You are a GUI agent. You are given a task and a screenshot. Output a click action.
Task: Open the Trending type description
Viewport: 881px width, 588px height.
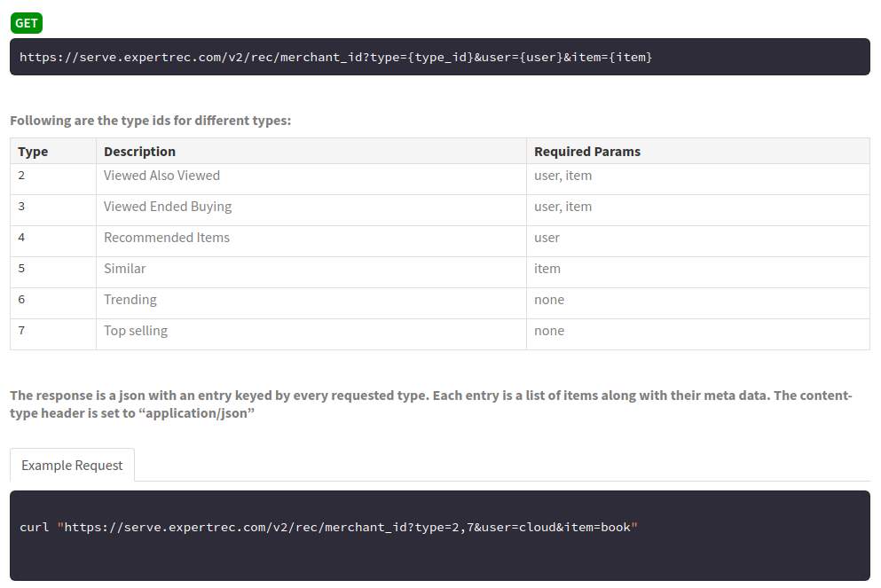(x=130, y=299)
